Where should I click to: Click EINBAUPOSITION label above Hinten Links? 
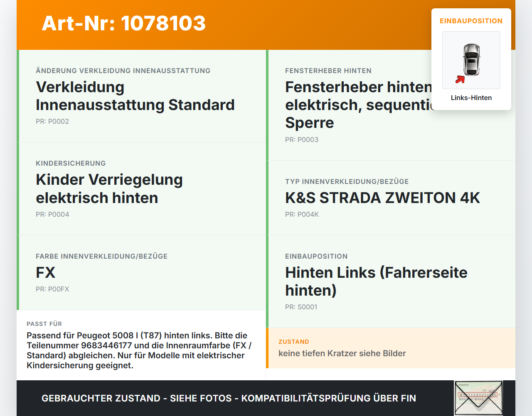[316, 256]
